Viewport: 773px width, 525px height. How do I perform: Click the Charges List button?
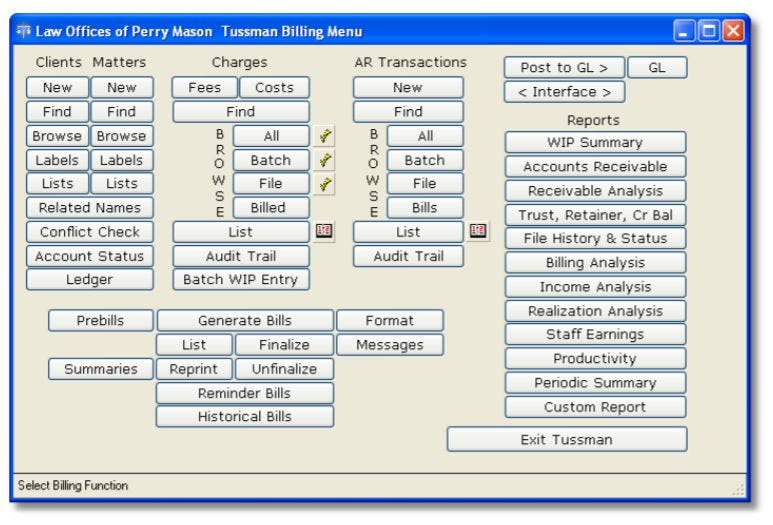click(x=241, y=232)
